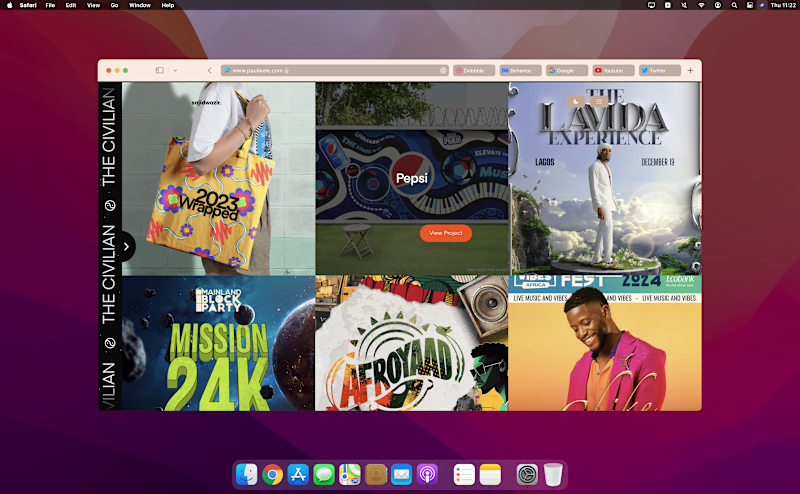Open Maps from the dock

tap(350, 475)
